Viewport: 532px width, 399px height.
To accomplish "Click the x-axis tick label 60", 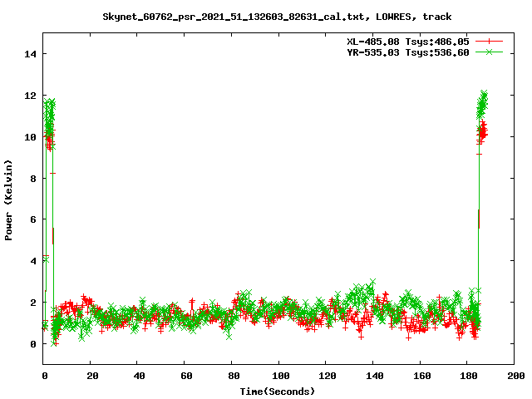I will 186,376.
